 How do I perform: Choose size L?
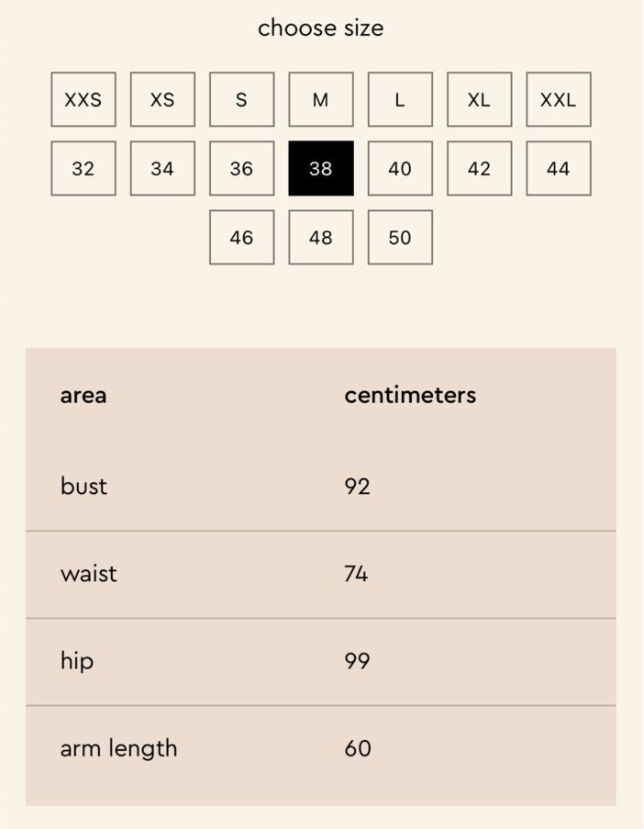coord(400,99)
